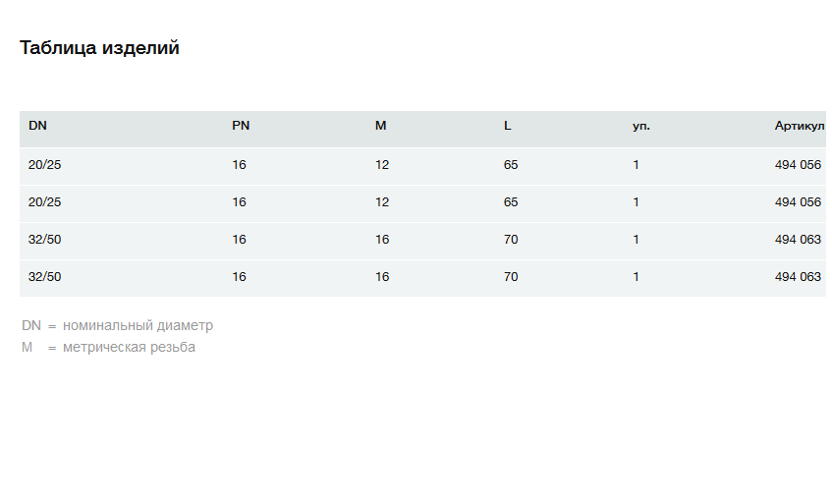Click the "метрическая резьба" legend text
Screen dimensions: 832x504
pyautogui.click(x=129, y=348)
